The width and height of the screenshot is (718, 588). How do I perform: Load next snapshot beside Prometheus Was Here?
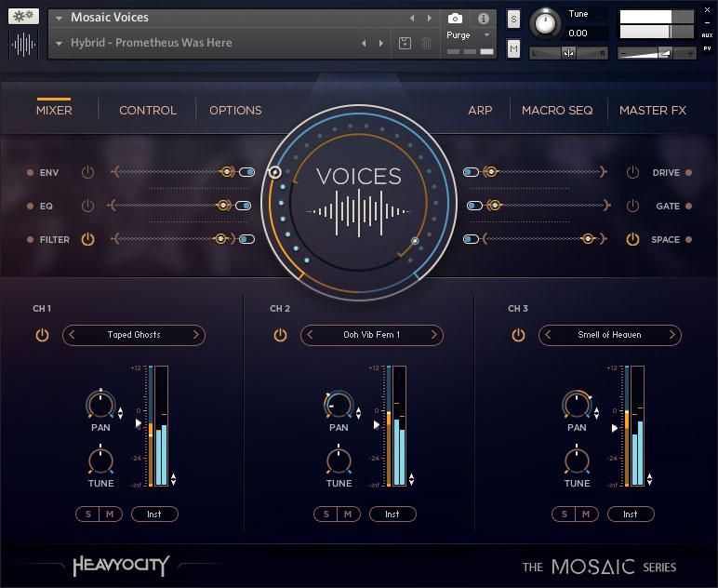click(x=381, y=43)
